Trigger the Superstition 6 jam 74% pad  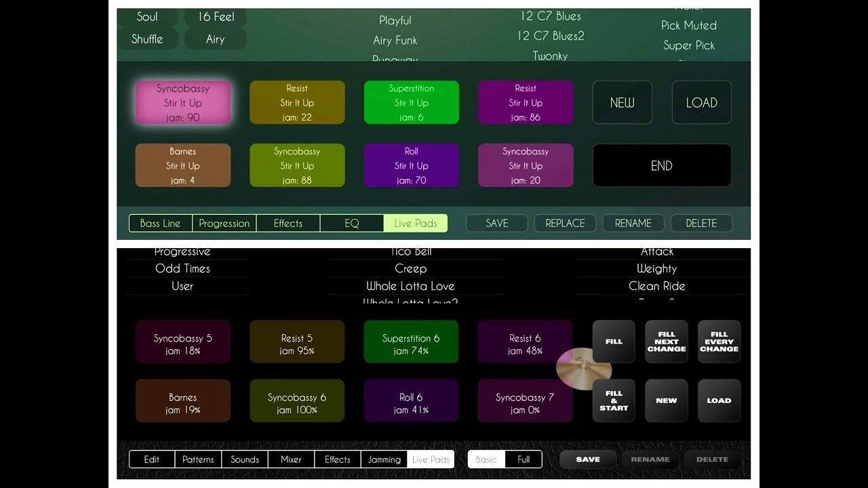[x=411, y=342]
